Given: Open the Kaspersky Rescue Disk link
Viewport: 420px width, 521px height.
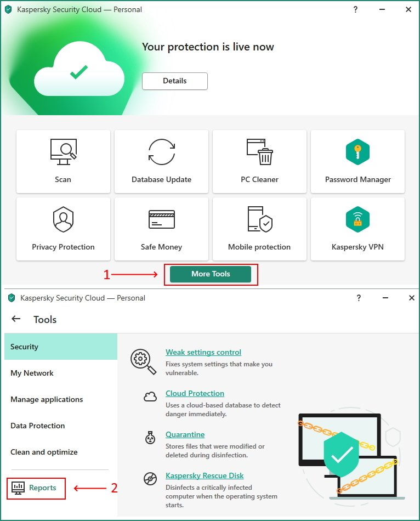Looking at the screenshot, I should (205, 476).
